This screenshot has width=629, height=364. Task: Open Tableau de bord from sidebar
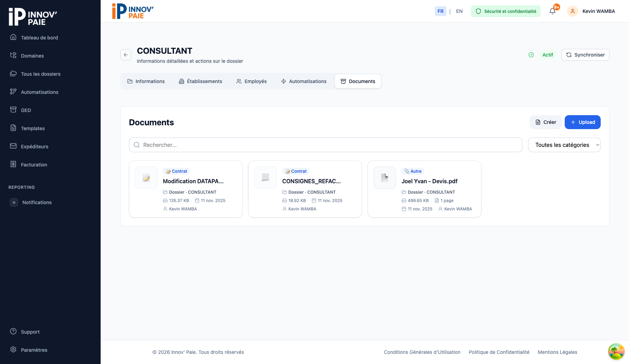tap(39, 38)
